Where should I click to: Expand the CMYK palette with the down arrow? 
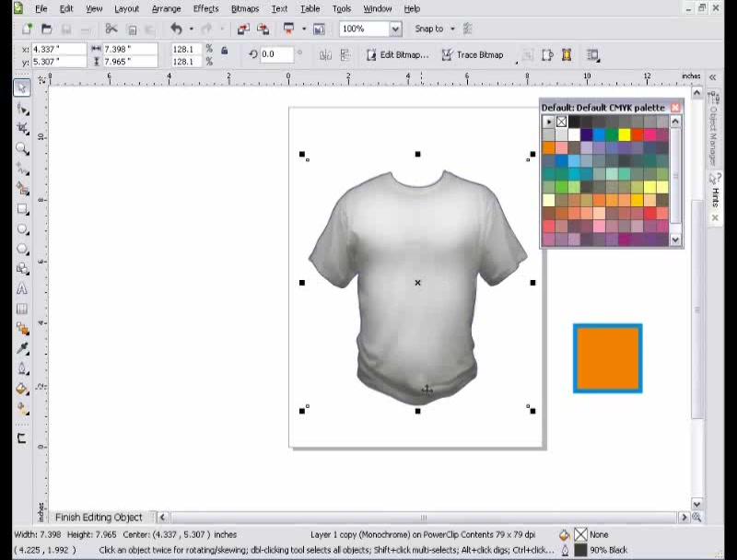pos(675,239)
